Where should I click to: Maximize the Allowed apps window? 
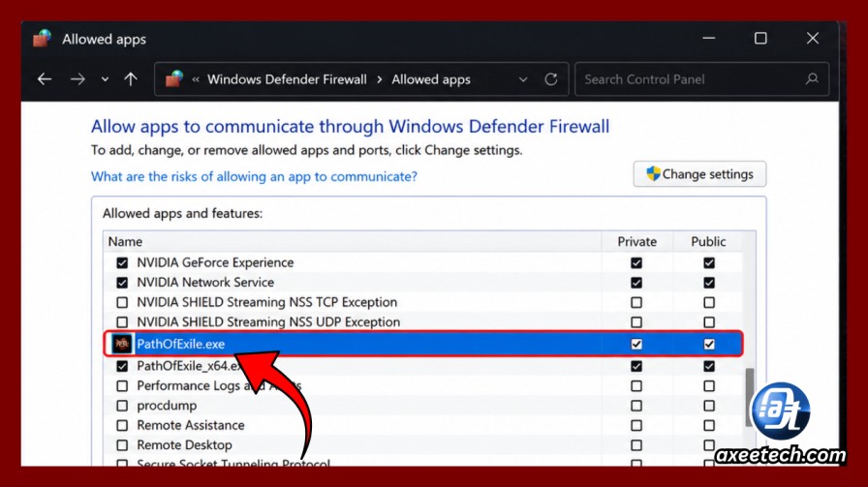[x=760, y=38]
